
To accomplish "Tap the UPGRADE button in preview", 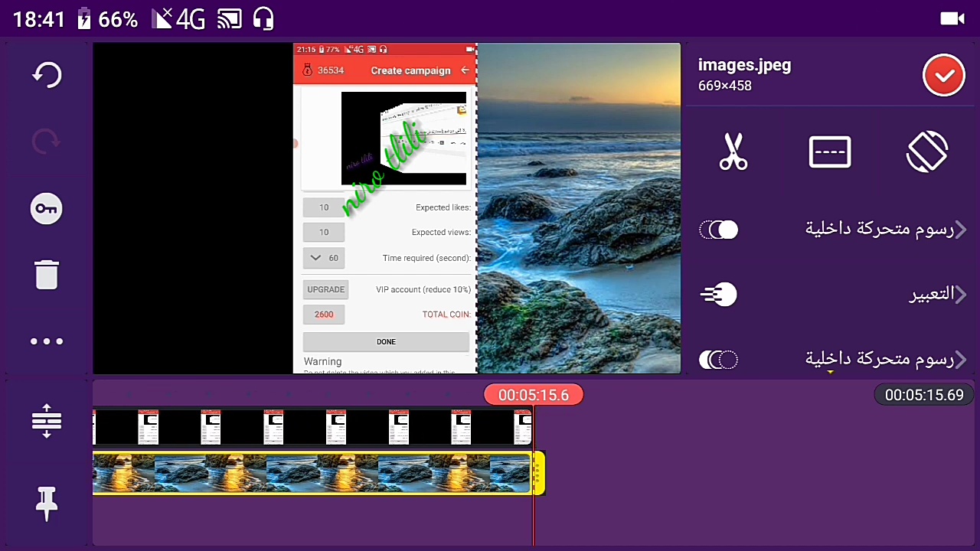I will [x=326, y=289].
